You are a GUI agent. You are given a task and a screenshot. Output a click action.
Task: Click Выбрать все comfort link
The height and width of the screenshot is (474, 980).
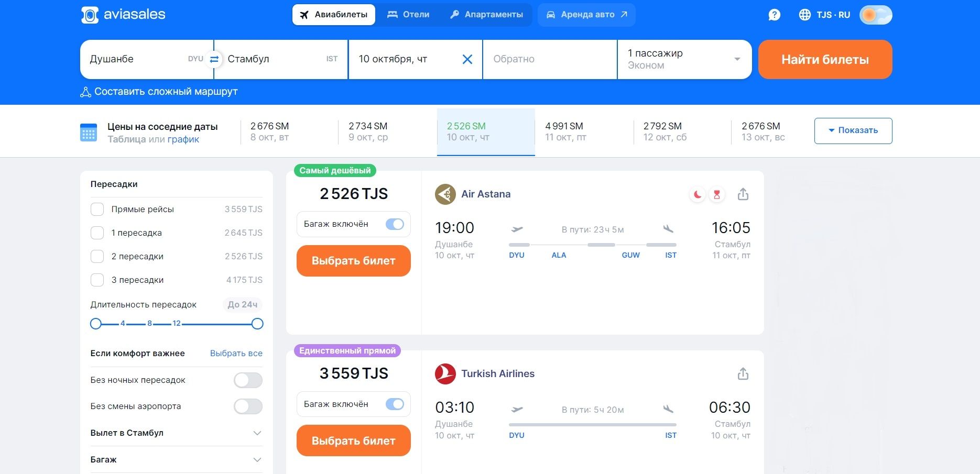point(236,354)
